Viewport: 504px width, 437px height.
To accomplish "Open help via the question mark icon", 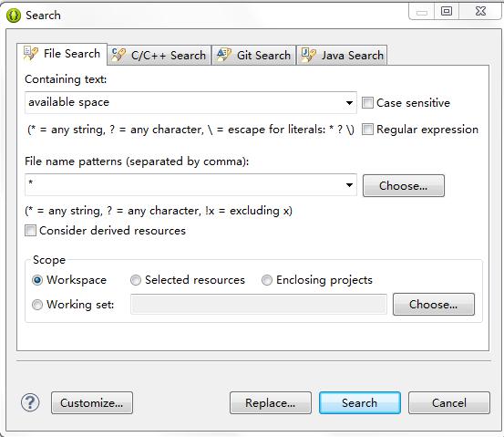I will pos(30,402).
